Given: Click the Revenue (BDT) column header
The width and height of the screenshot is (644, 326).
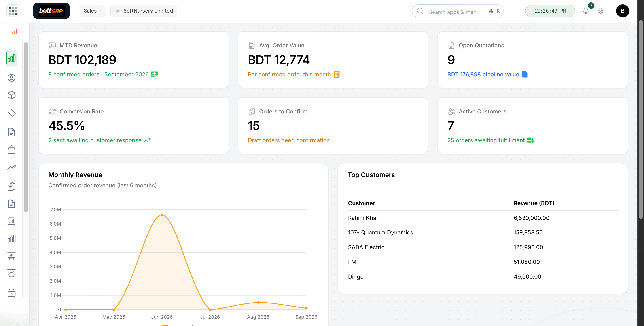Looking at the screenshot, I should coord(534,203).
